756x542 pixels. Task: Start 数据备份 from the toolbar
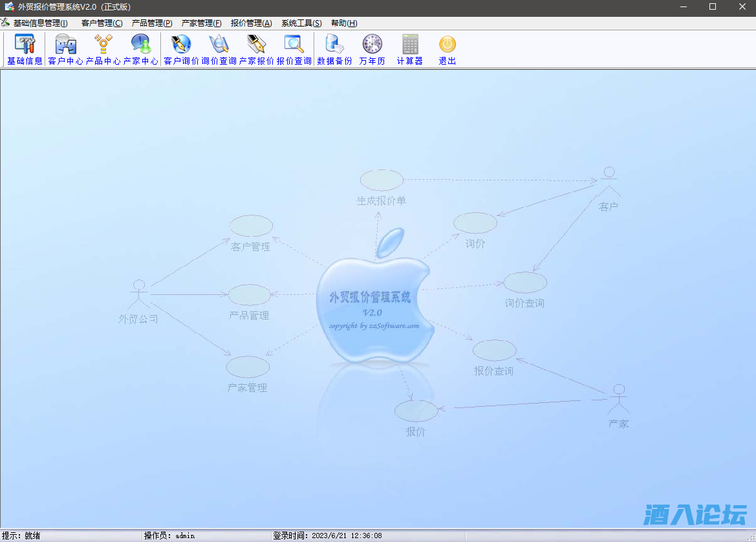334,49
